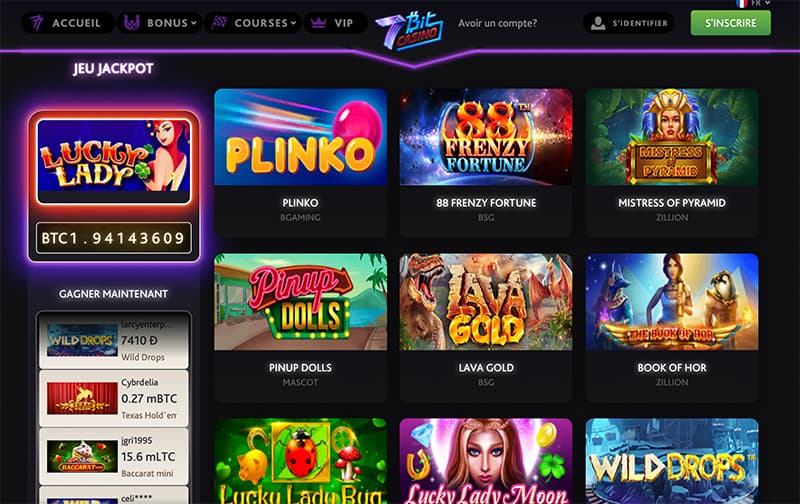Click the Mistress of Pyramid title link
The image size is (800, 504).
tap(672, 203)
